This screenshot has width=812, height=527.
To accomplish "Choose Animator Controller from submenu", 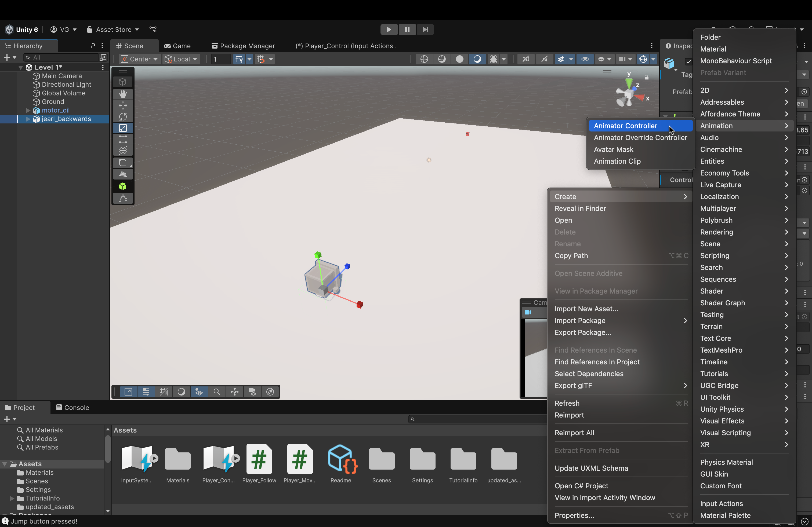I will (x=640, y=126).
